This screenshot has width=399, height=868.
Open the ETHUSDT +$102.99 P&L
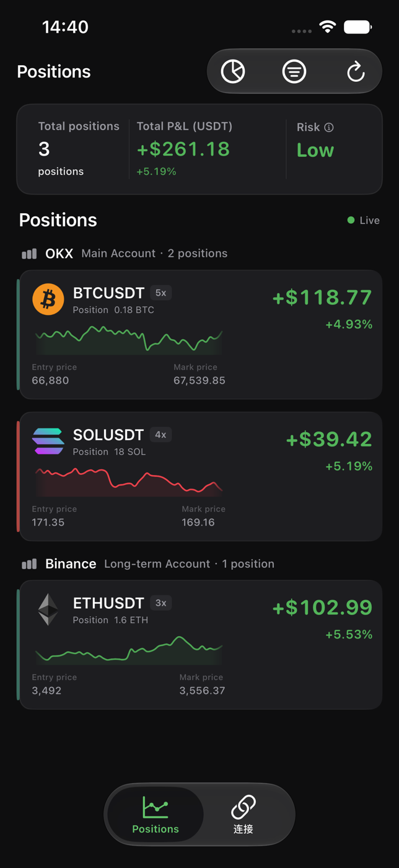[x=322, y=608]
